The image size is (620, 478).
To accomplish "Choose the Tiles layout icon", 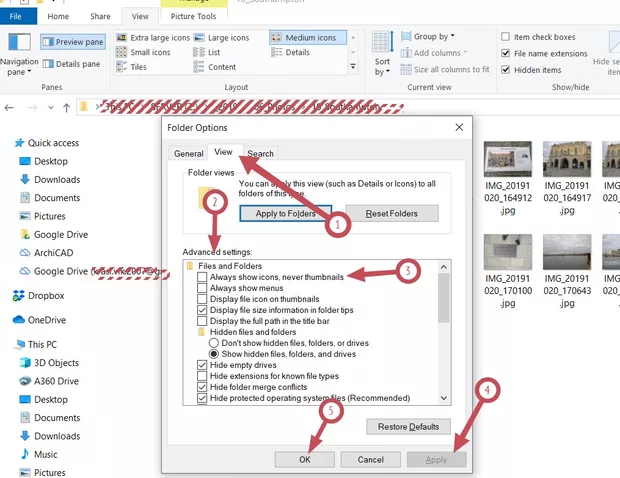I will [x=123, y=67].
